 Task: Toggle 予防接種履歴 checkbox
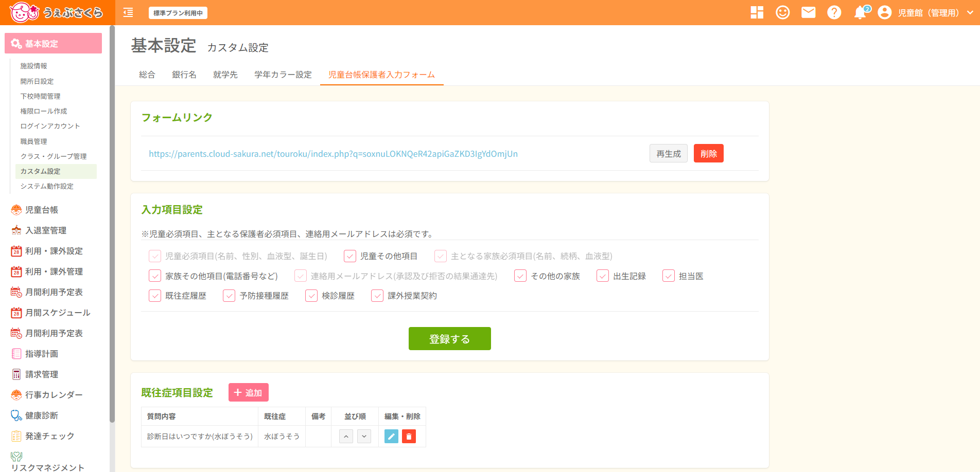[x=229, y=296]
